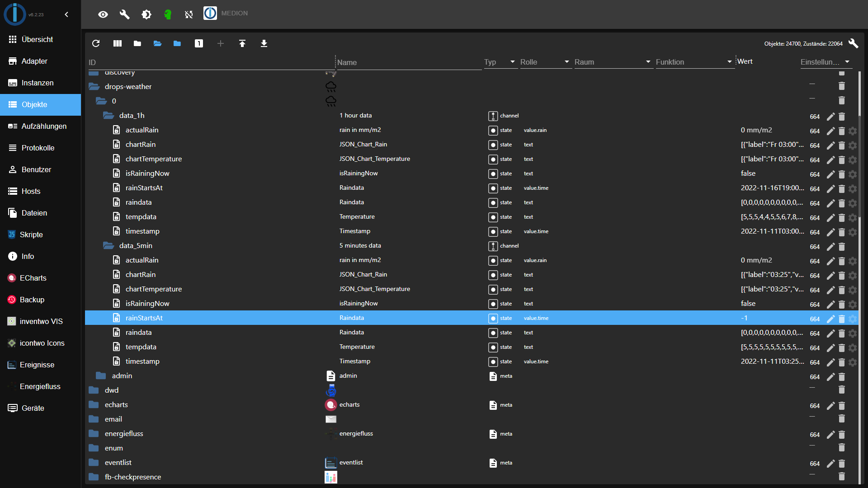Open Übersicht in the sidebar

coord(41,39)
